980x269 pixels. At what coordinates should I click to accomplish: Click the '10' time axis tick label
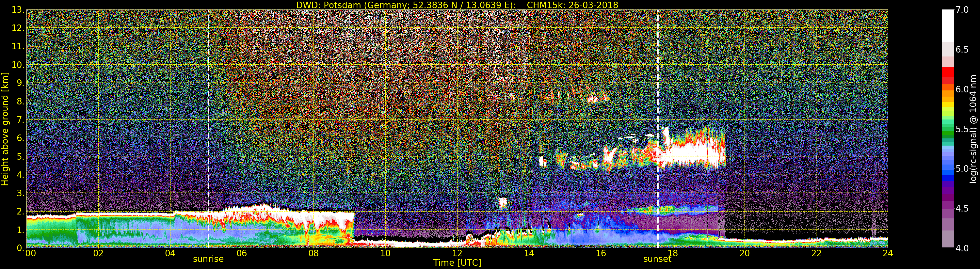385,253
